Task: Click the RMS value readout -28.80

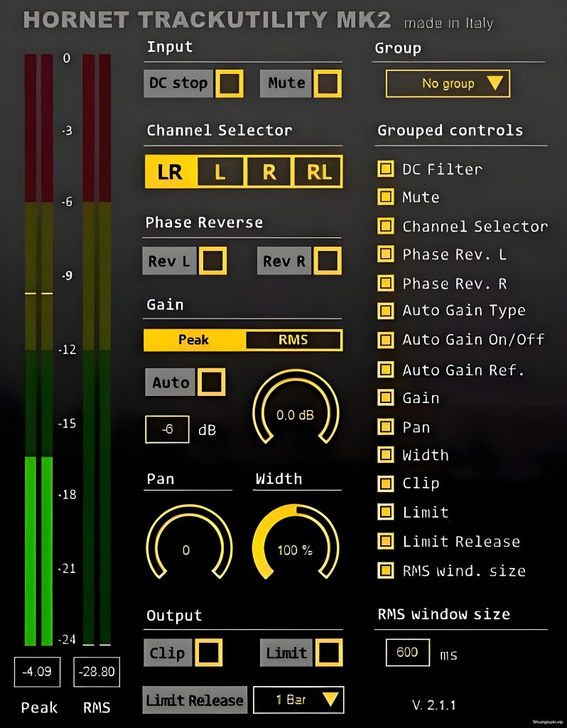Action: pyautogui.click(x=97, y=671)
